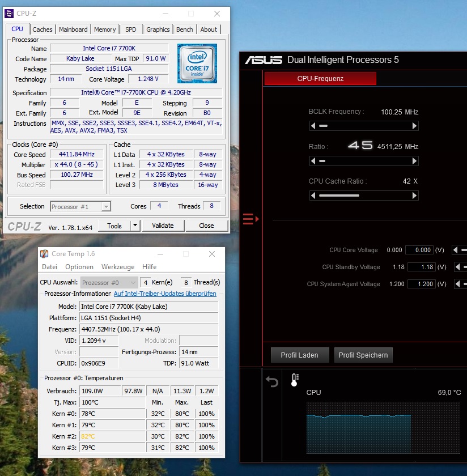Image resolution: width=467 pixels, height=476 pixels.
Task: Click the CPU System Agent Voltage input field
Action: tap(422, 284)
